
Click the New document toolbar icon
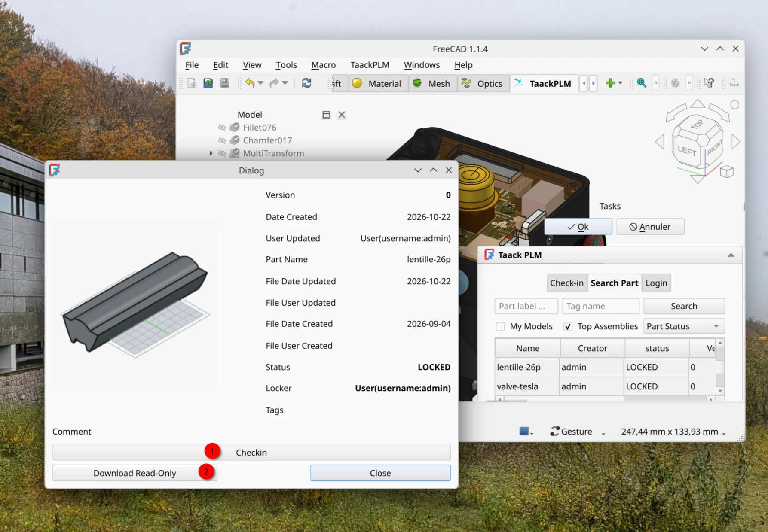[192, 83]
